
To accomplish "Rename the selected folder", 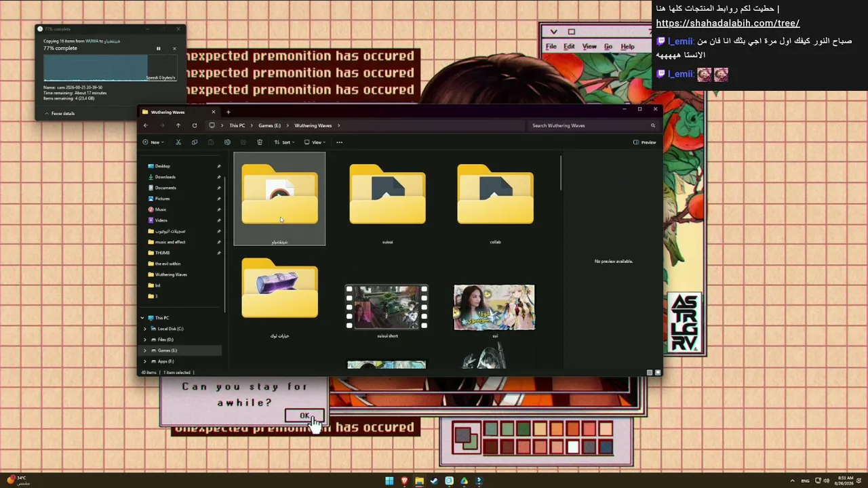I will coord(227,142).
